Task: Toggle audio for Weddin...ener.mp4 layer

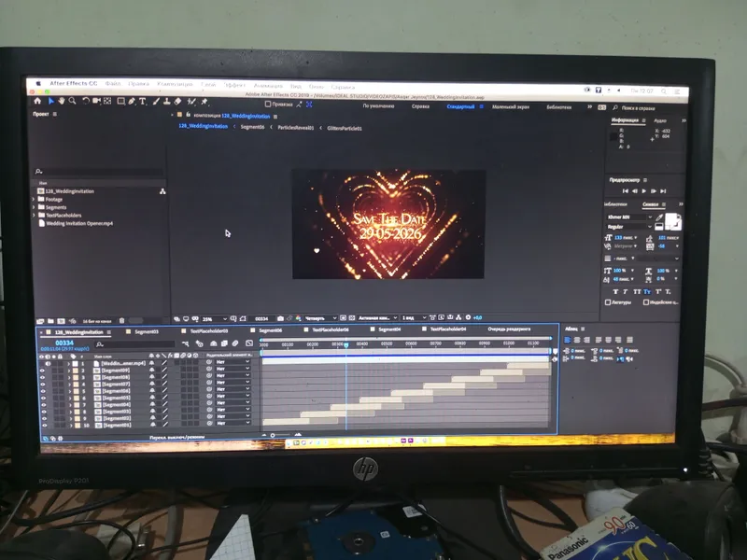Action: click(49, 363)
